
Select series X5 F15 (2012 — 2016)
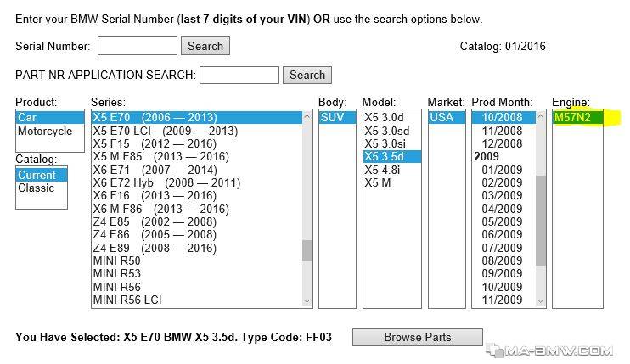point(197,143)
